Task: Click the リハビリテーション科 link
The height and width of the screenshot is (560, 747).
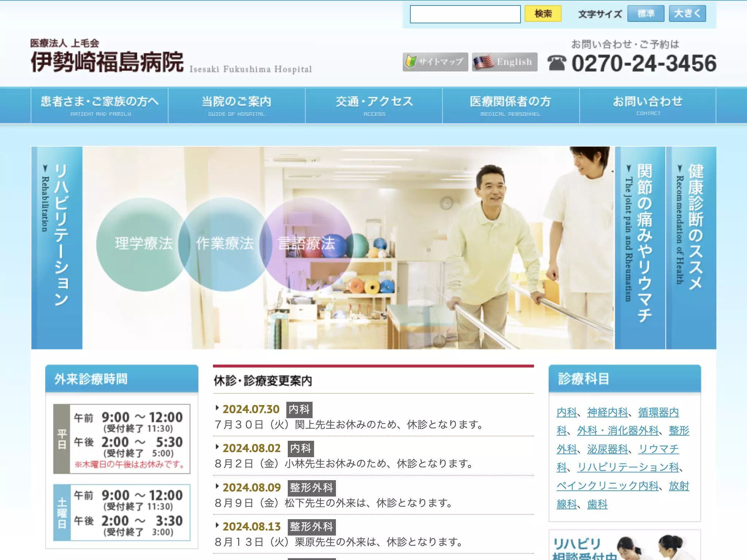Action: coord(628,467)
